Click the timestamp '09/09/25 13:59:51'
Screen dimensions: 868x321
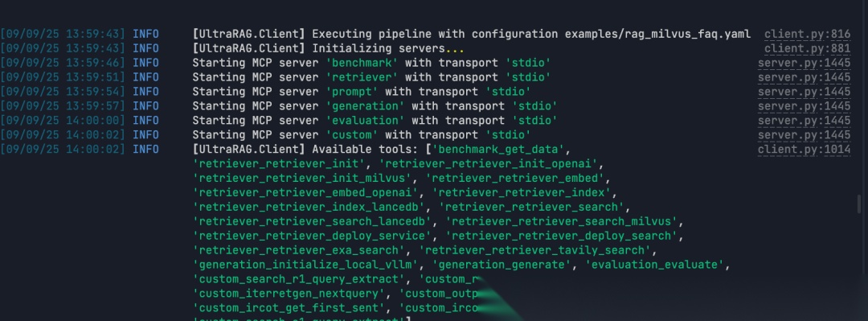[x=63, y=77]
